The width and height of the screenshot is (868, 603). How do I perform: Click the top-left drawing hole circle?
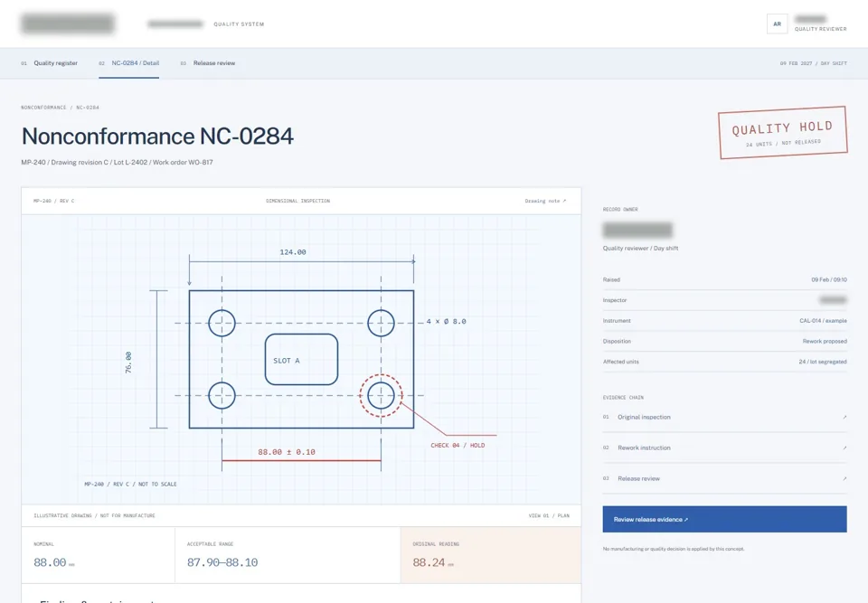click(222, 323)
